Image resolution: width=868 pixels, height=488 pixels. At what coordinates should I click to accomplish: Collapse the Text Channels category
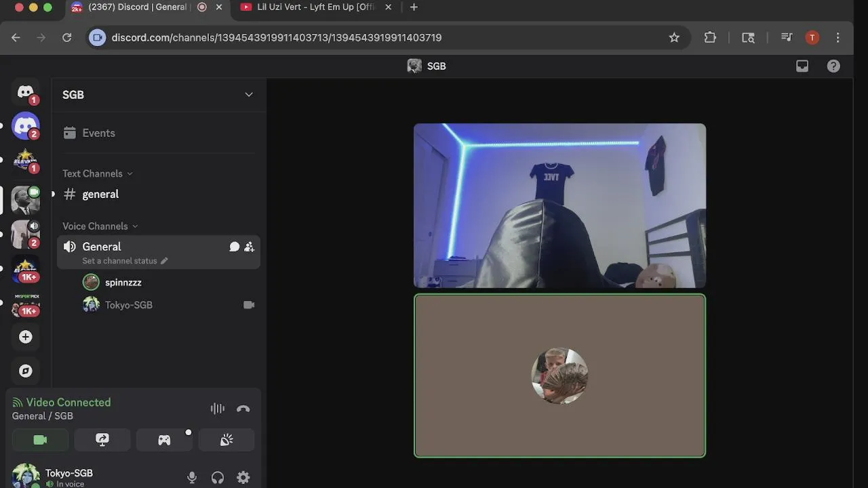click(x=98, y=174)
